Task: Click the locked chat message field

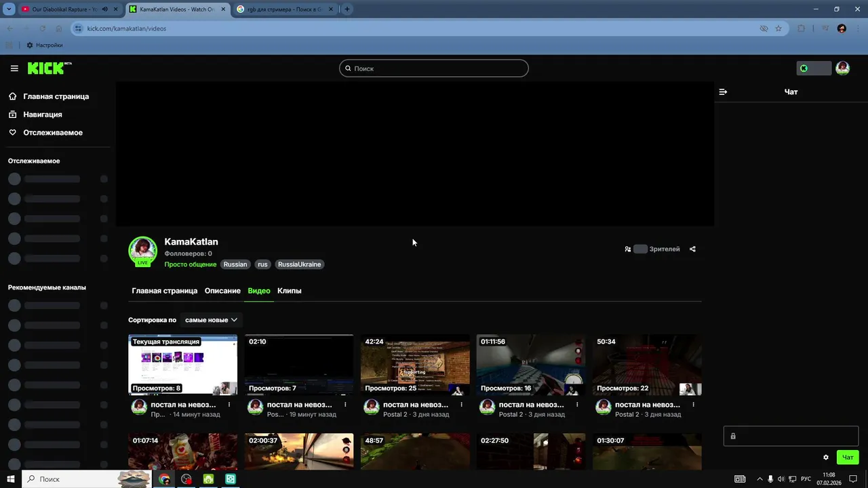Action: coord(791,436)
